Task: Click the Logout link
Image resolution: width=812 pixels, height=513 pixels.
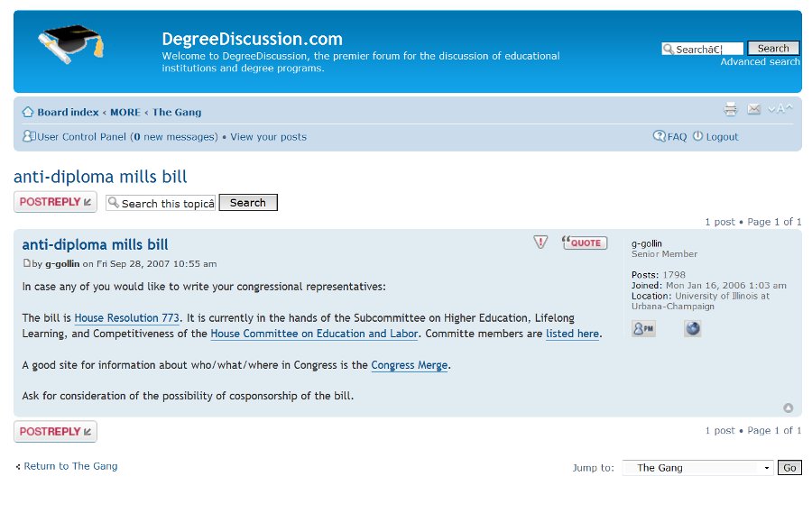Action: (x=722, y=137)
